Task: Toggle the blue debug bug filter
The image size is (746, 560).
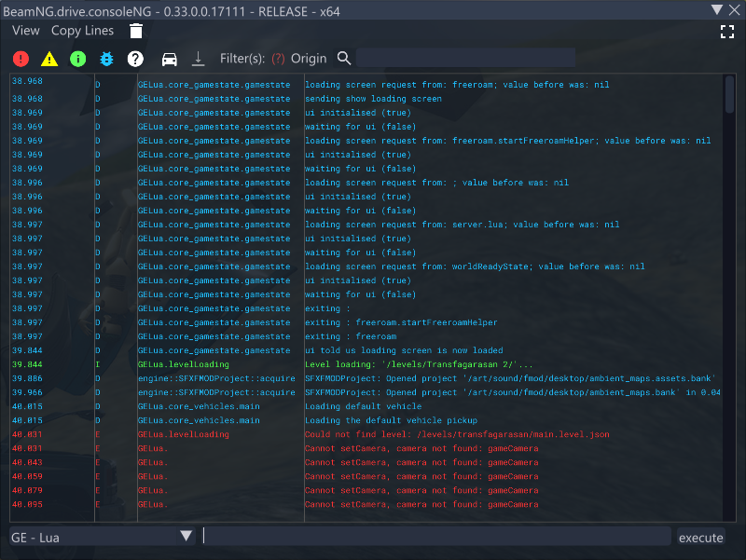Action: coord(106,59)
